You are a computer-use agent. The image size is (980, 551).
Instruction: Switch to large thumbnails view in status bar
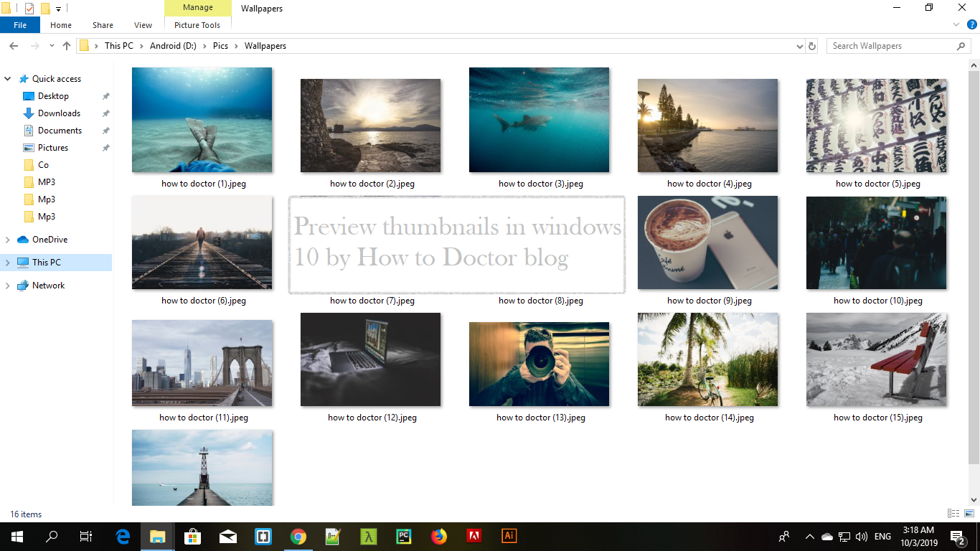[969, 514]
